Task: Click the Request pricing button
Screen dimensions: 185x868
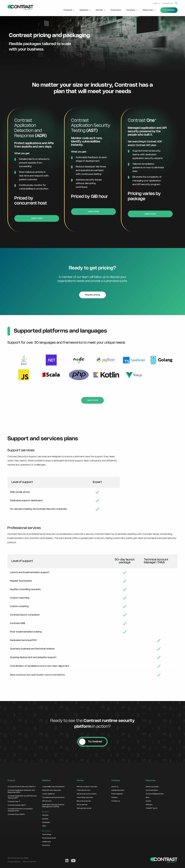Action: (x=92, y=295)
